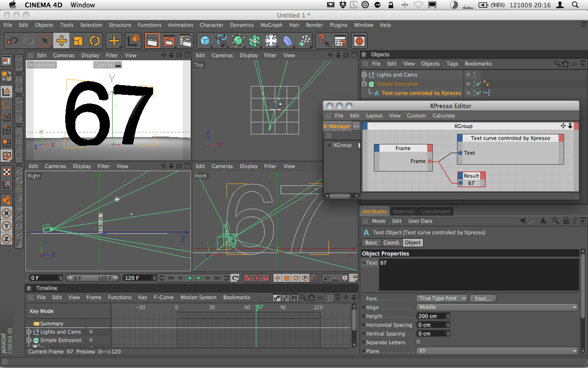Open the Plane XY dropdown

tap(498, 351)
